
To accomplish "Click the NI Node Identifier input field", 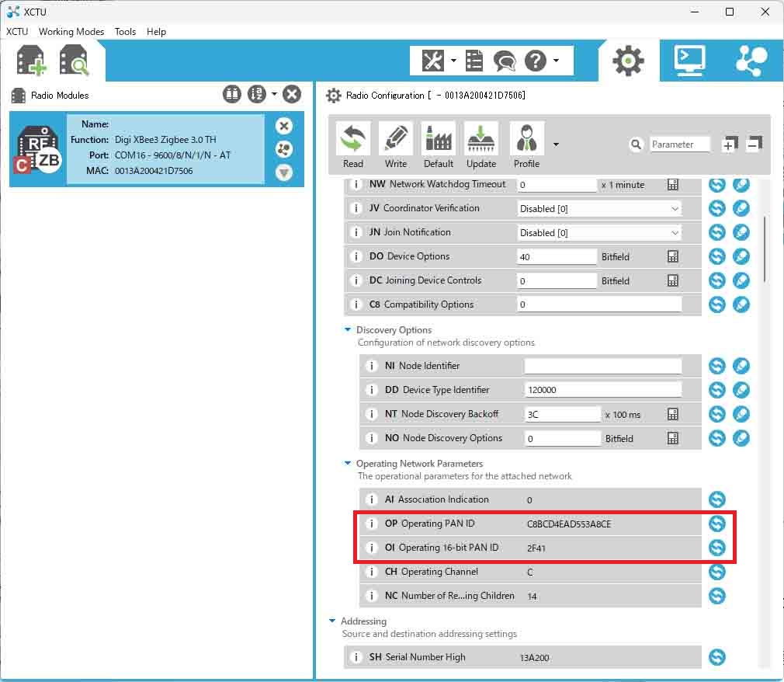I will pyautogui.click(x=602, y=366).
